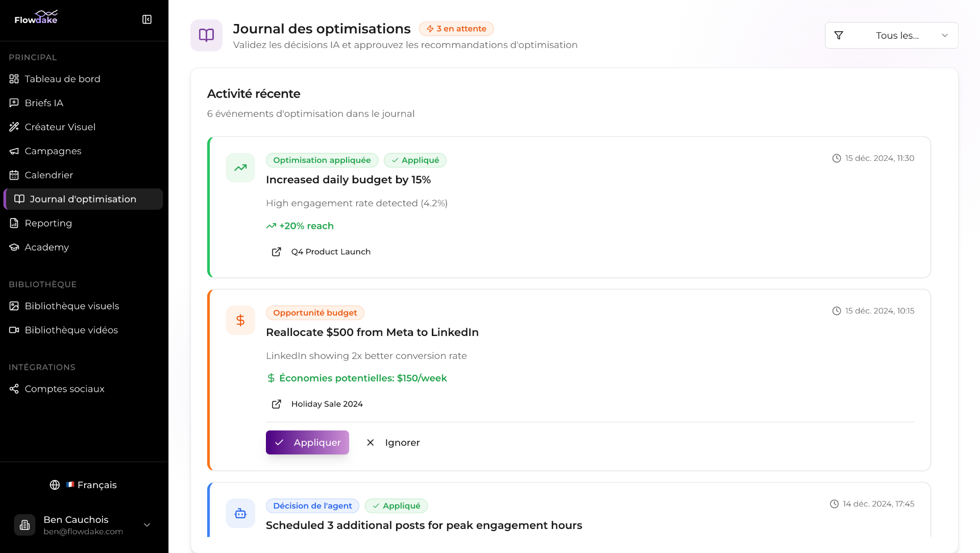This screenshot has width=980, height=553.
Task: Click the robot agent decision icon
Action: (x=240, y=513)
